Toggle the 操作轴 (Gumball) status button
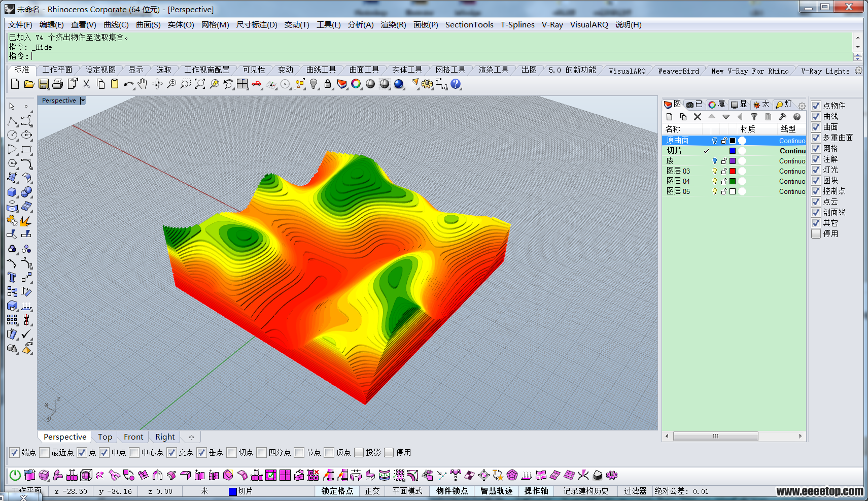The width and height of the screenshot is (868, 501). pyautogui.click(x=536, y=491)
